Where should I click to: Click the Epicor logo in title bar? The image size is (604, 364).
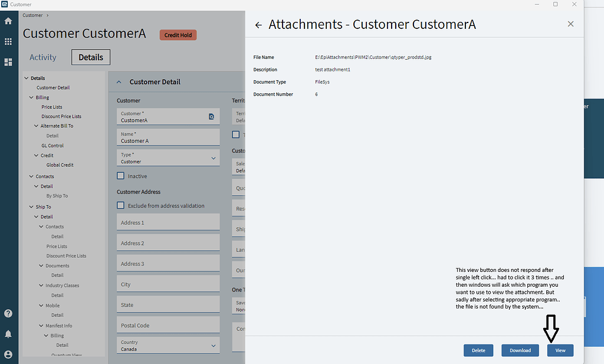click(6, 4)
